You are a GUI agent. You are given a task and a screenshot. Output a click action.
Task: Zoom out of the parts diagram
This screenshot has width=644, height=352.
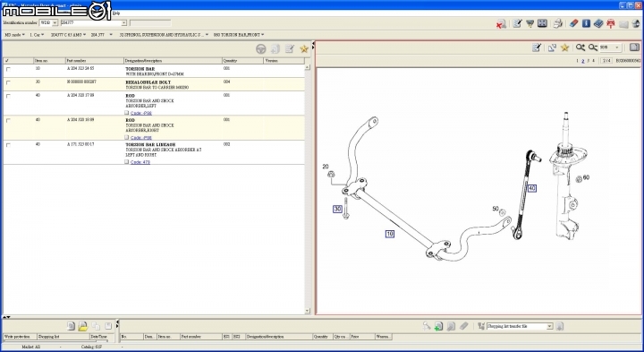[592, 47]
